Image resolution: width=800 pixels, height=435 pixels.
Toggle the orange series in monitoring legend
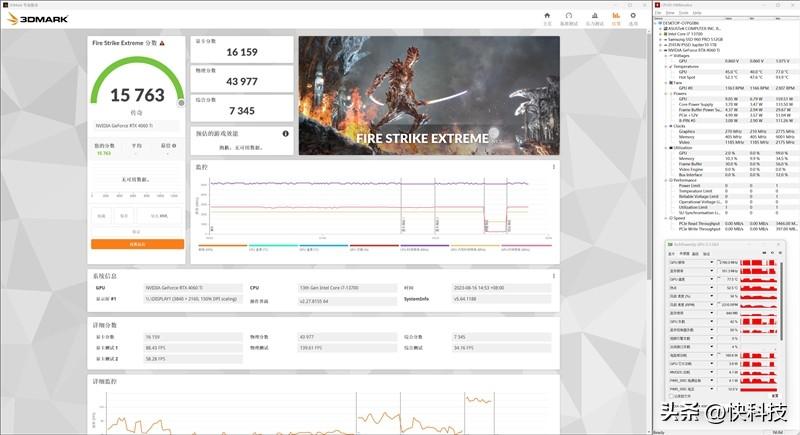[222, 246]
